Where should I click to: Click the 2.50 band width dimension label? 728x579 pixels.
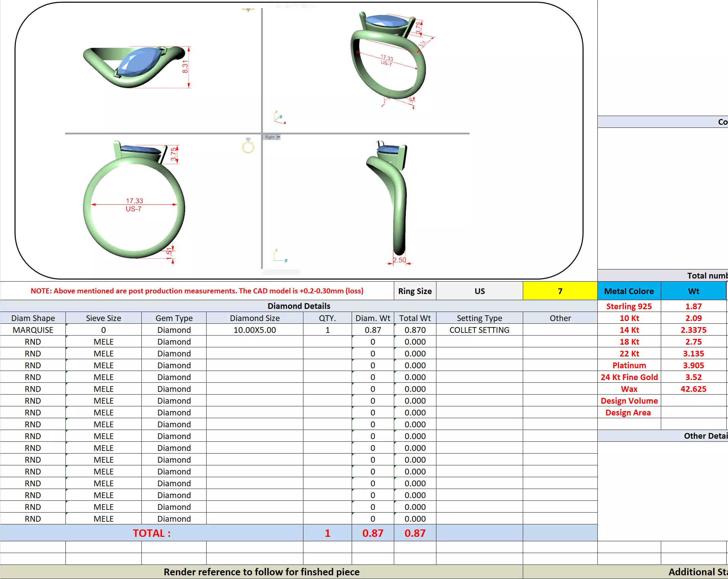tap(399, 260)
